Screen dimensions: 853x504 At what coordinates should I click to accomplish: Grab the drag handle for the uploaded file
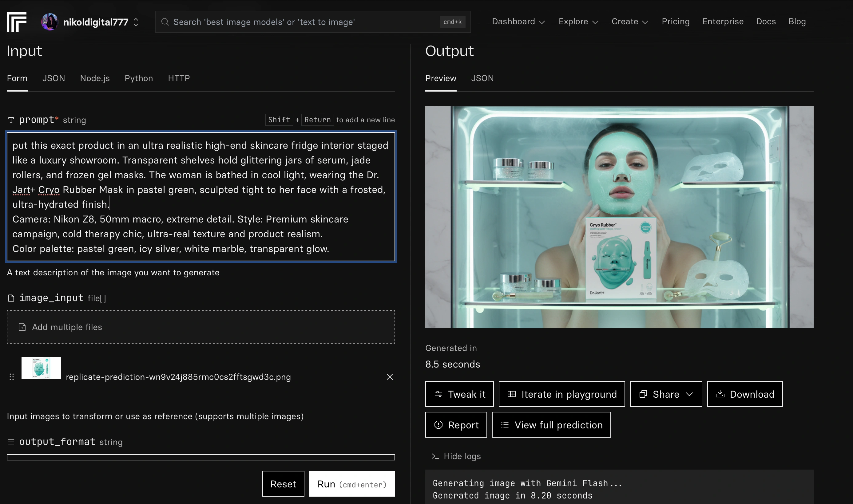pos(12,377)
